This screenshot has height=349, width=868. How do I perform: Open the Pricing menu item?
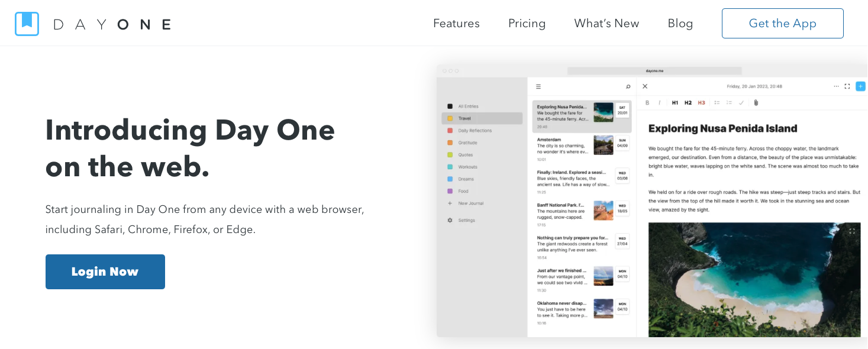(x=527, y=23)
